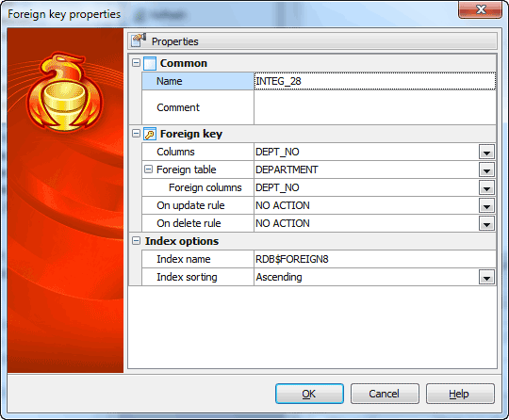Click the Name field with INTEG_28
This screenshot has width=509, height=420.
375,81
